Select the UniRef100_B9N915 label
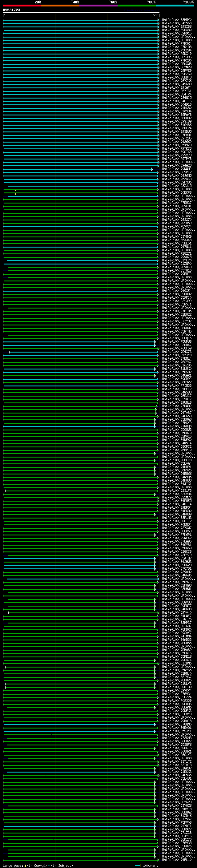The image size is (197, 868). coord(177,33)
